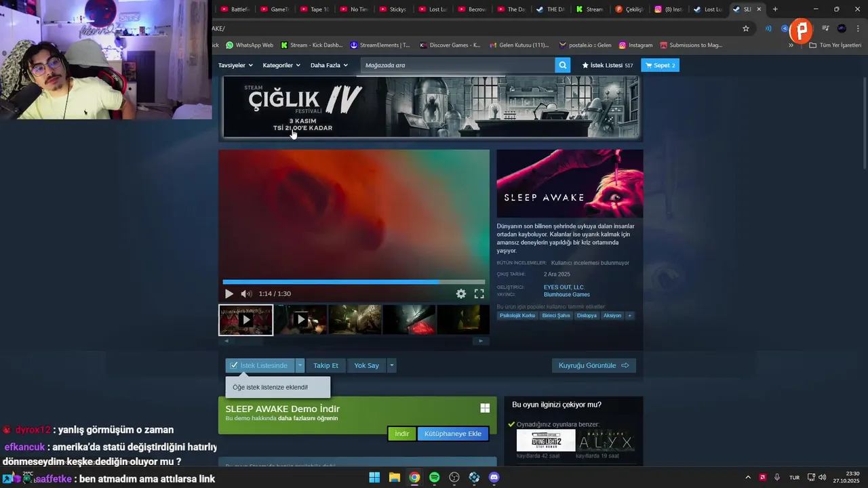
Task: Switch to the Çekiliş tab
Action: tap(629, 9)
